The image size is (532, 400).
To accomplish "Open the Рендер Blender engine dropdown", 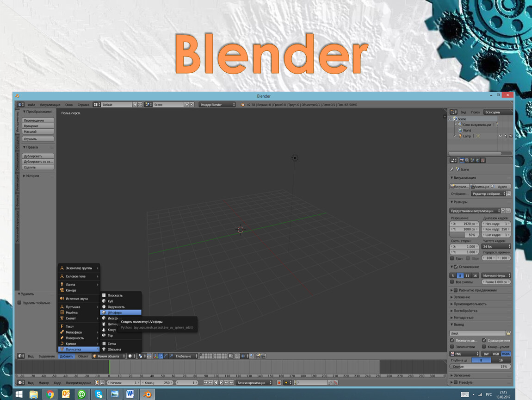I will tap(217, 105).
